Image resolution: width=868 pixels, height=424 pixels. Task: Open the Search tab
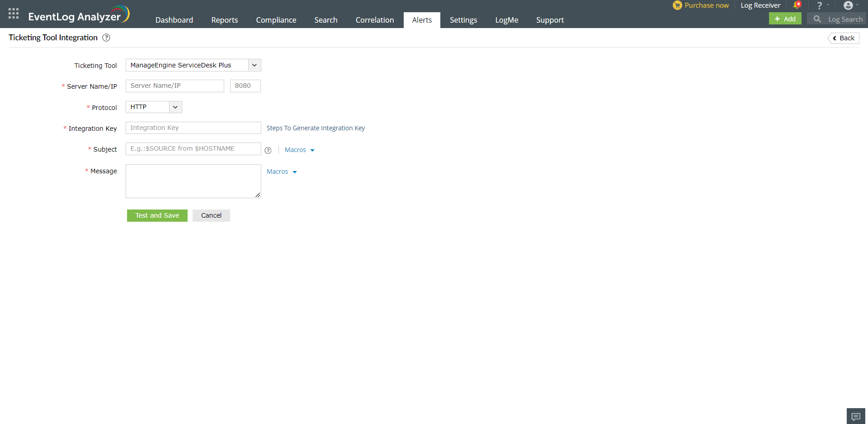pyautogui.click(x=326, y=20)
